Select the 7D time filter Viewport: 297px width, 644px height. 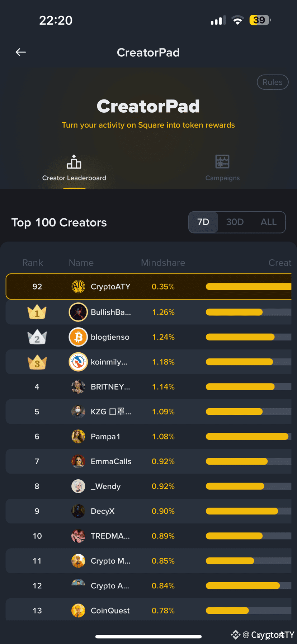point(203,222)
